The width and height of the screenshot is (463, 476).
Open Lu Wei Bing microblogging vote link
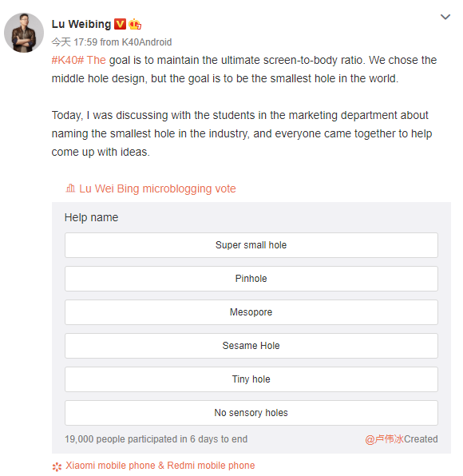pos(157,188)
